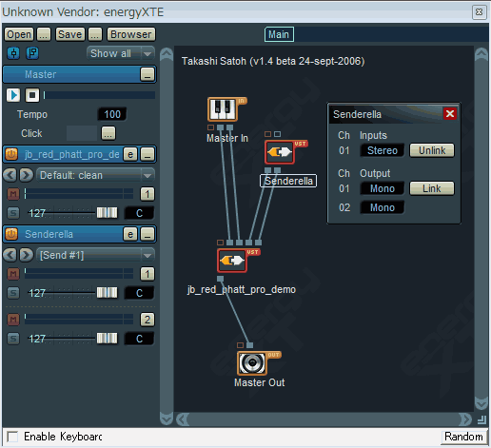Click the ellipsis button next to Save

click(95, 34)
